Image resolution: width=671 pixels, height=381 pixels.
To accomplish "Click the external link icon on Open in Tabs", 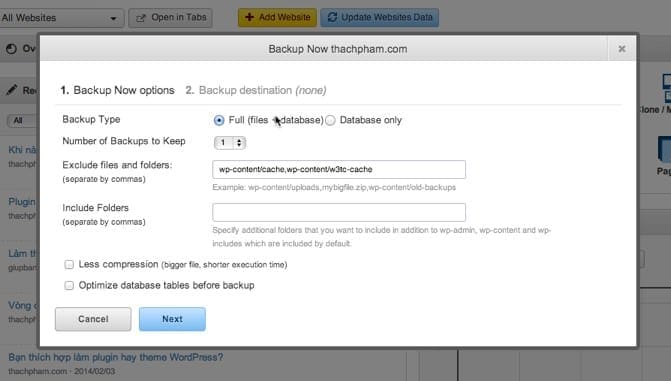I will pos(141,18).
